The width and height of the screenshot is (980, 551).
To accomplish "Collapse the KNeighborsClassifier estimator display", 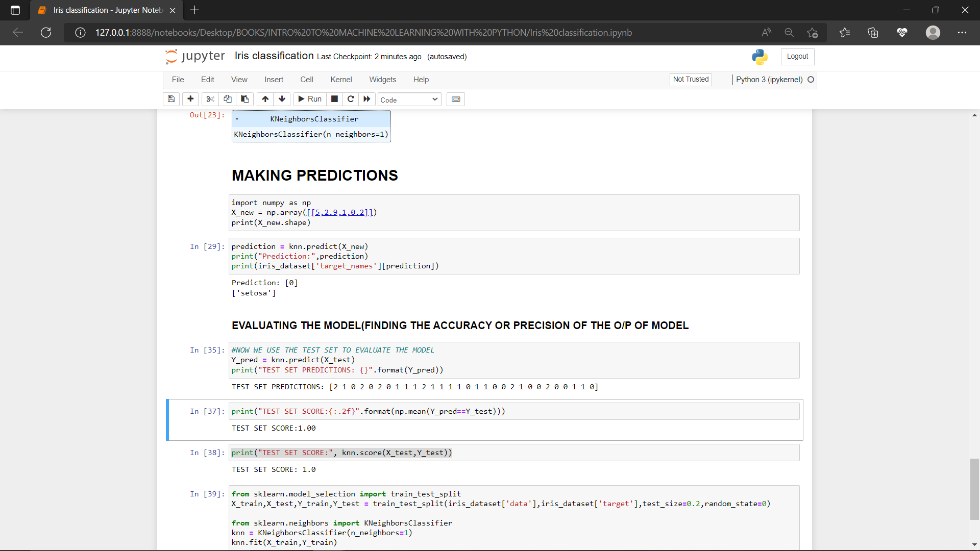I will point(237,119).
